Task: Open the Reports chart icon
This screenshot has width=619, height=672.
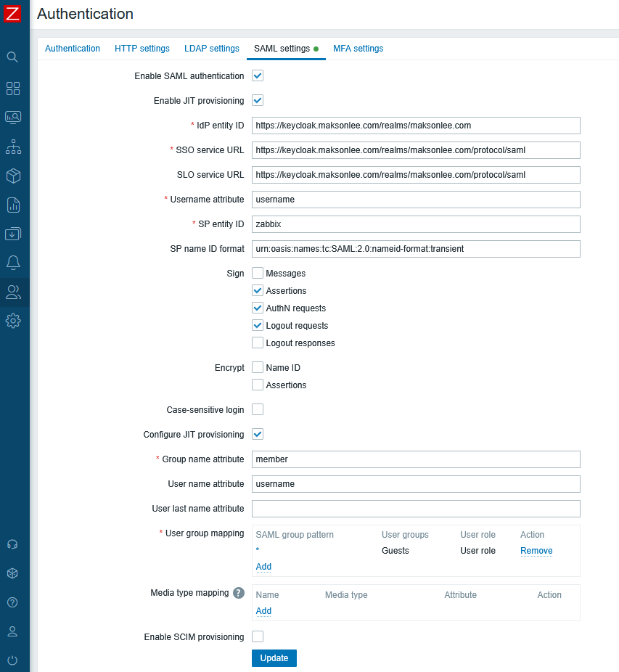Action: click(x=13, y=205)
